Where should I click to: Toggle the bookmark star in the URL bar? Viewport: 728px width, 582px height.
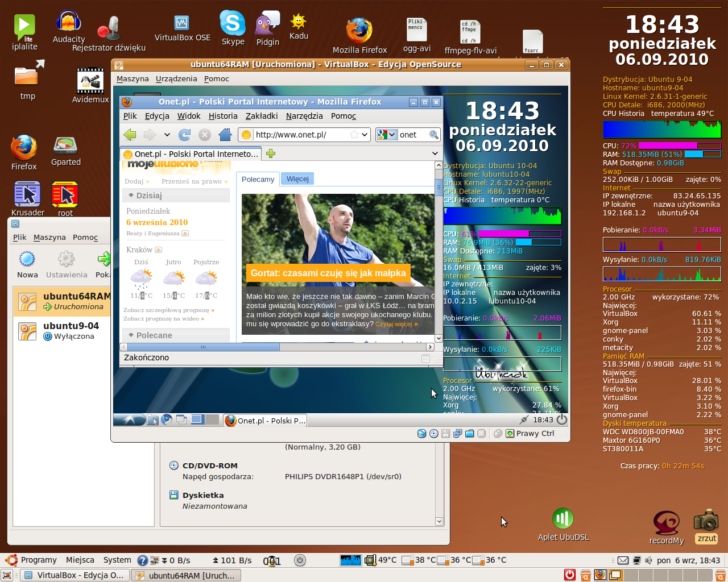coord(354,135)
